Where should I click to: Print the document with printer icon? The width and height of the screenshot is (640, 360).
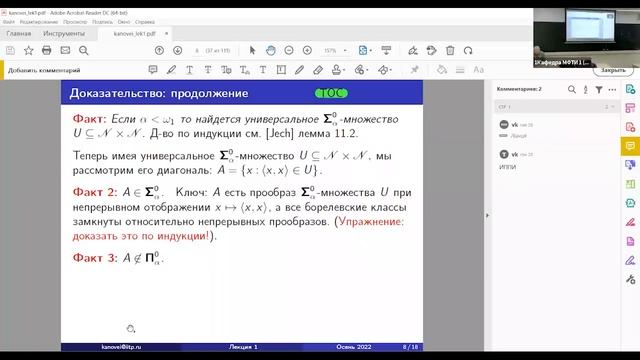47,51
